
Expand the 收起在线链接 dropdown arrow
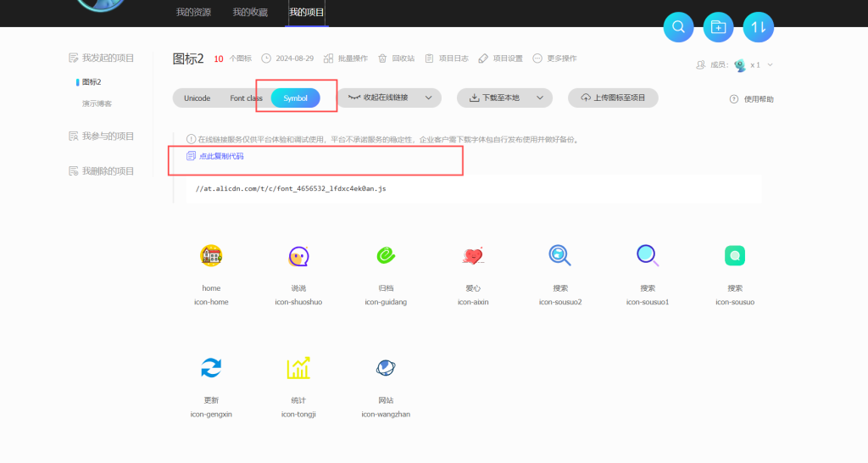(429, 98)
